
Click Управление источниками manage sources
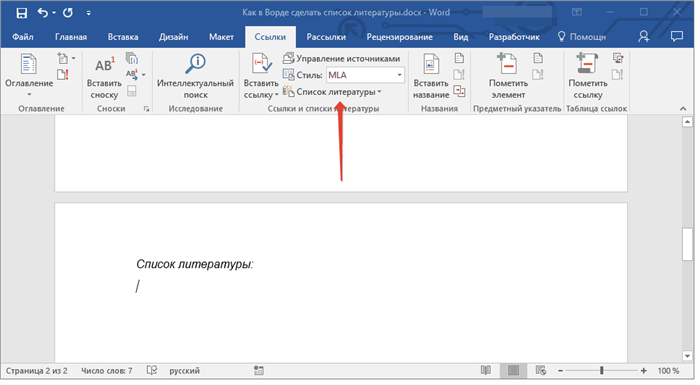[x=342, y=59]
